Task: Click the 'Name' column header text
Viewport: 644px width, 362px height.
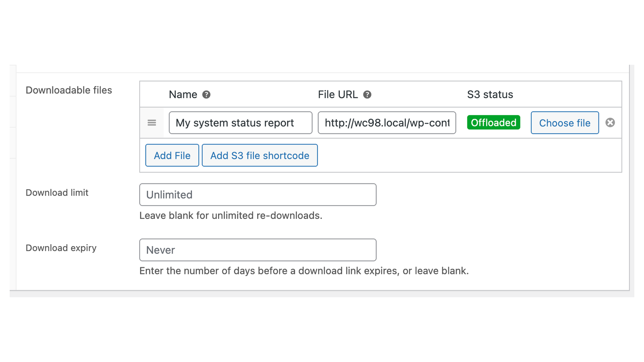Action: 183,95
